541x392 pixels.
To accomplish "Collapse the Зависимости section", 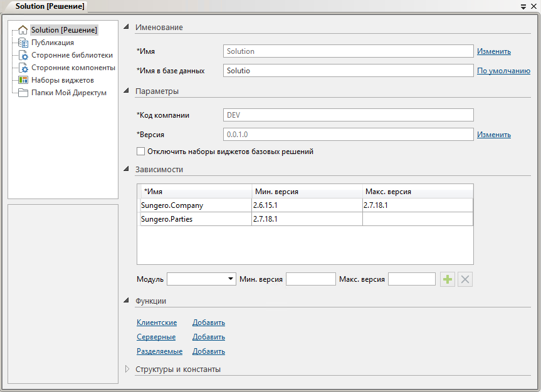I will coord(127,169).
